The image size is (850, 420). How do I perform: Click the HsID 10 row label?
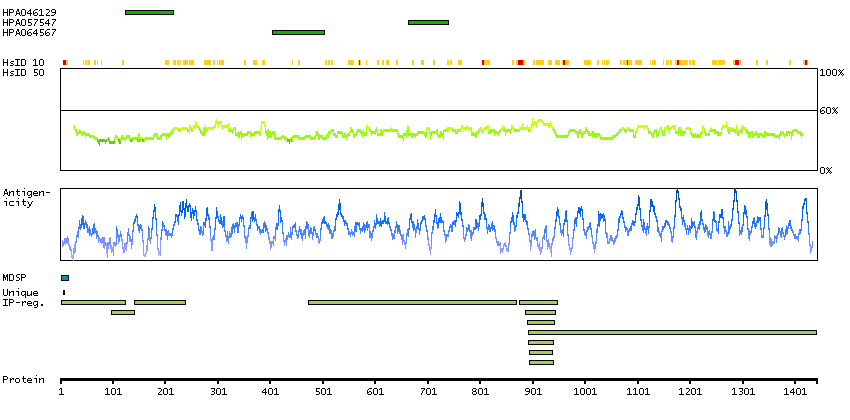click(23, 62)
